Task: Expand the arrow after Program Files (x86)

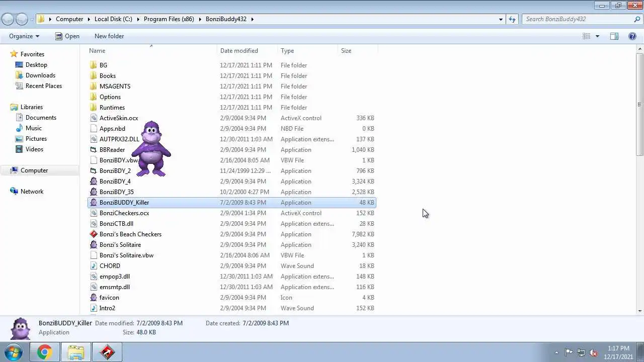Action: pos(200,19)
